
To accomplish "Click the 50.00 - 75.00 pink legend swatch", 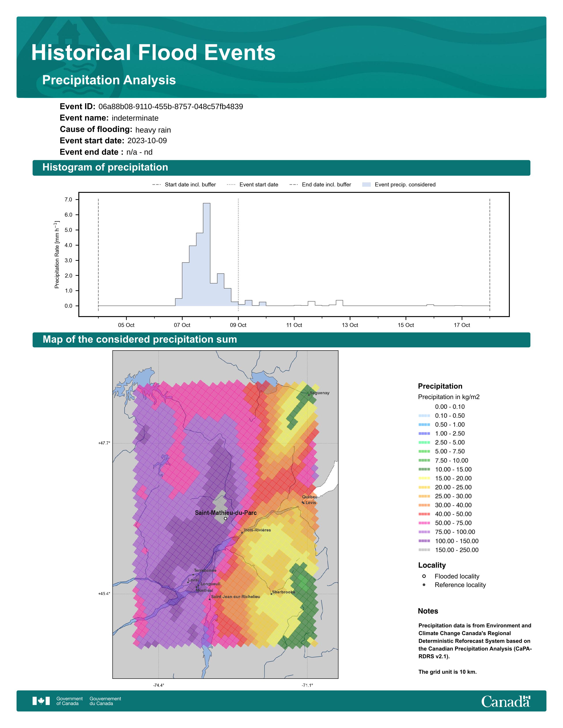I will point(424,523).
